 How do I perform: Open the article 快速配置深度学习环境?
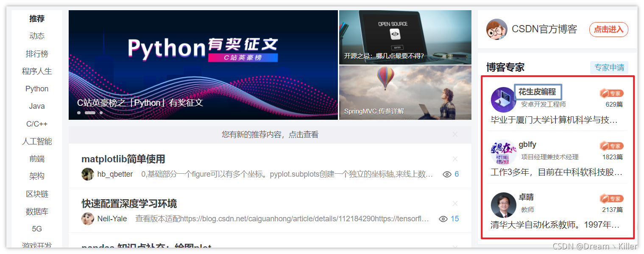tap(129, 204)
